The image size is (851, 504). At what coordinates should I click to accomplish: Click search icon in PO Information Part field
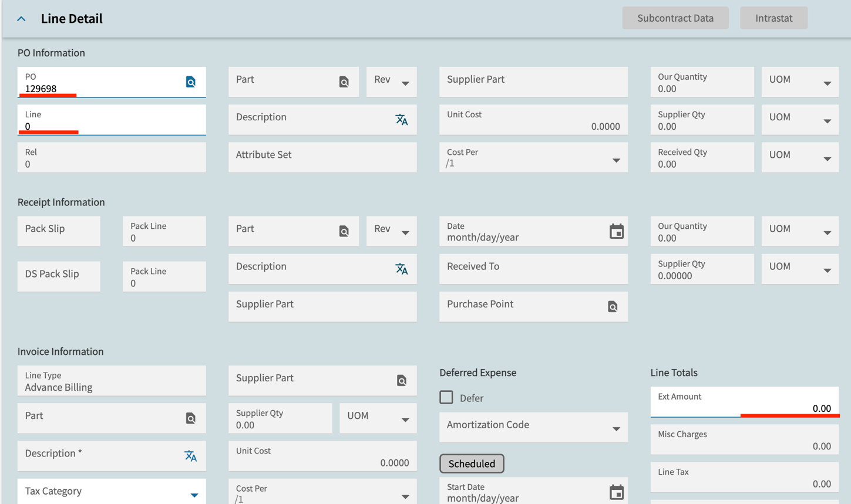(344, 82)
